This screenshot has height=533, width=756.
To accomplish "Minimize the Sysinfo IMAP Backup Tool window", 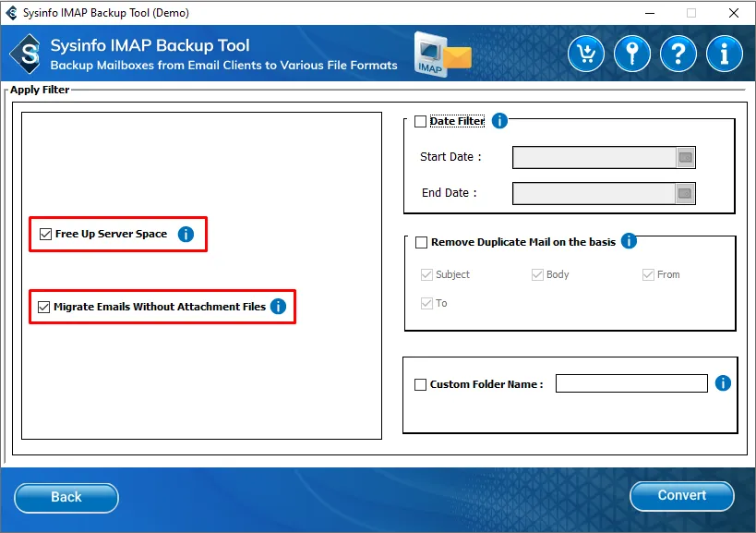I will [650, 13].
